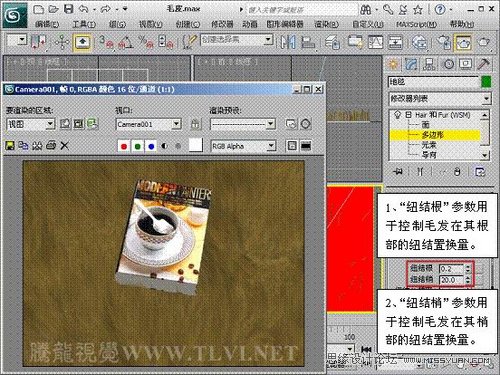This screenshot has height=375, width=500.
Task: Click the Align tool icon
Action: tap(308, 42)
